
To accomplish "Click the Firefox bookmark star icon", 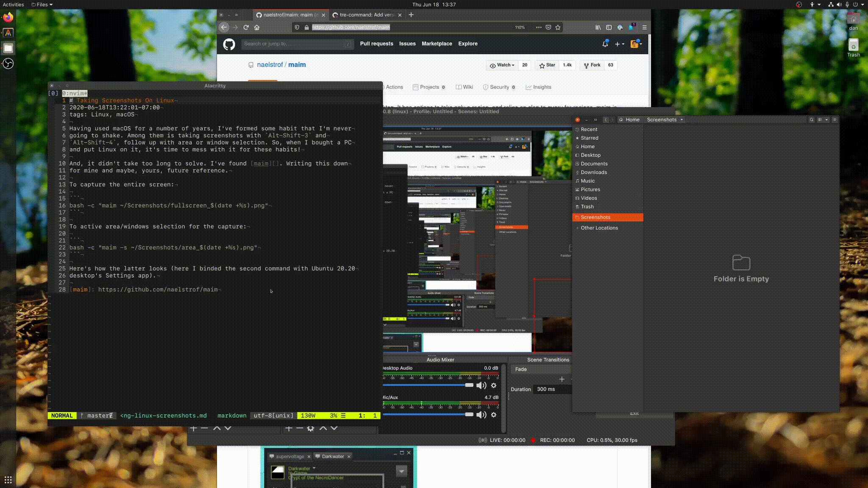I will 557,27.
